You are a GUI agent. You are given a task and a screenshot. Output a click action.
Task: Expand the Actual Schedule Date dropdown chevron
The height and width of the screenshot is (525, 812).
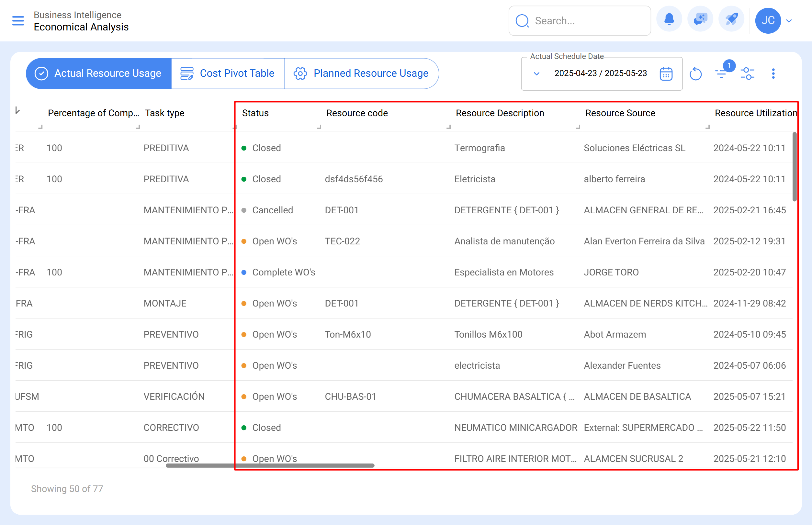(536, 74)
